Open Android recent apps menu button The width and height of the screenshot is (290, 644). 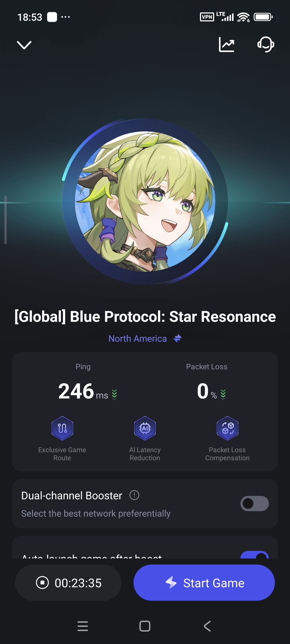(83, 626)
